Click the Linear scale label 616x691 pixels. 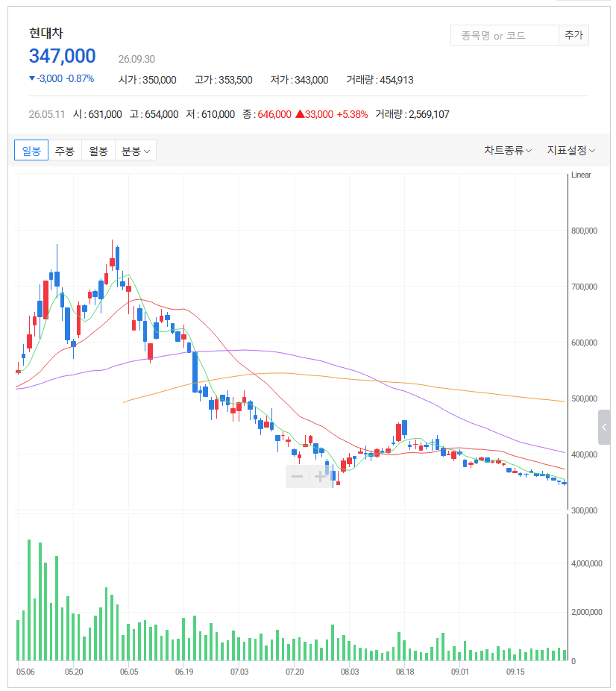581,175
